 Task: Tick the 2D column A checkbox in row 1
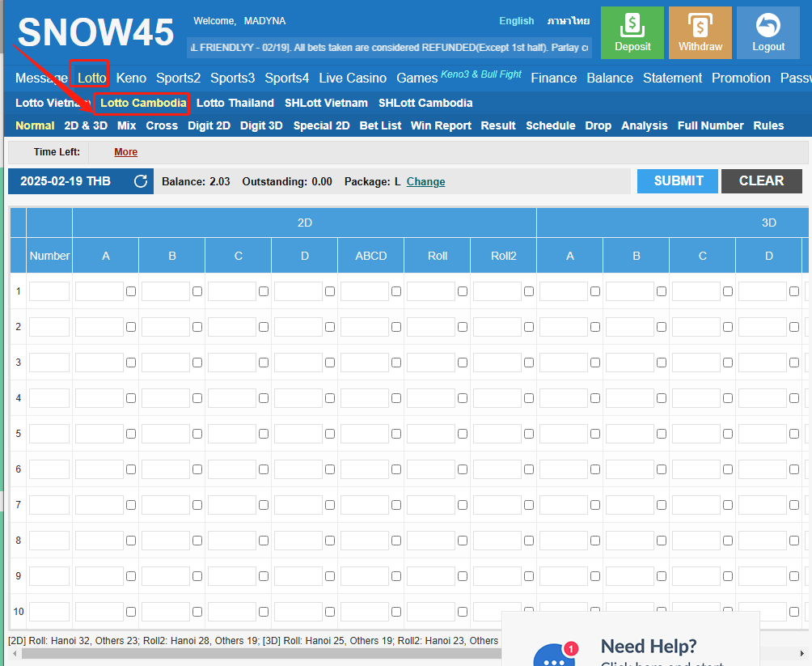point(131,291)
